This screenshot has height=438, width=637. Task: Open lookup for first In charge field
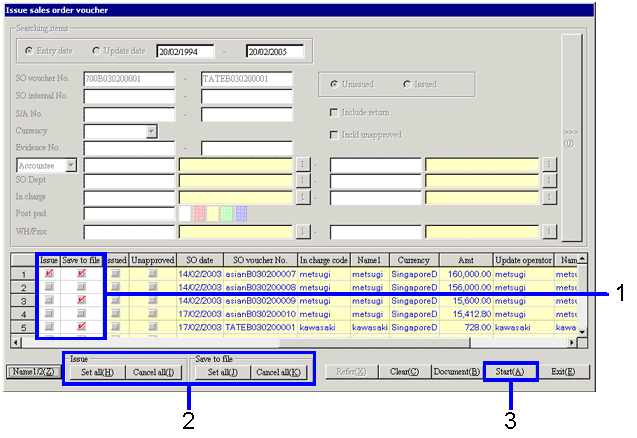[x=303, y=197]
